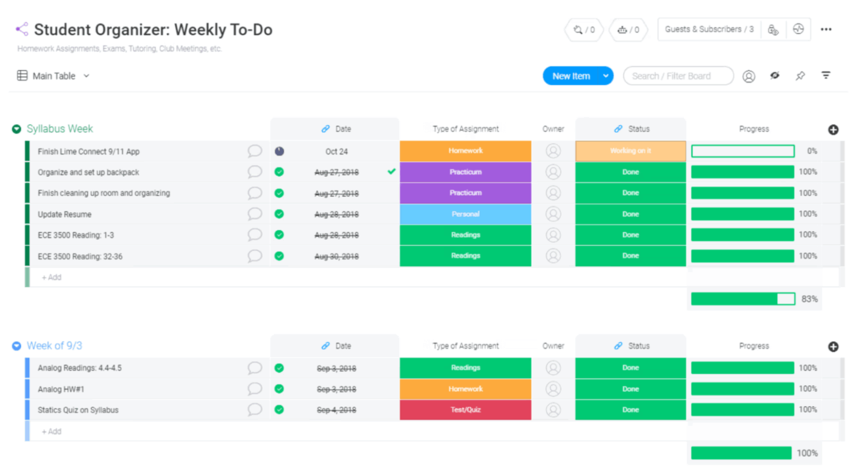Image resolution: width=868 pixels, height=473 pixels.
Task: Add a column to Syllabus Week group
Action: (833, 130)
